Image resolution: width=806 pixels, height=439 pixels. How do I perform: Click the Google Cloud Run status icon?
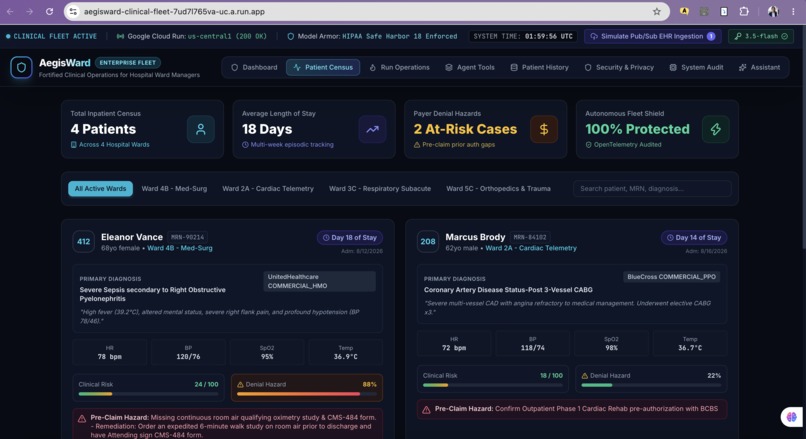tap(120, 36)
